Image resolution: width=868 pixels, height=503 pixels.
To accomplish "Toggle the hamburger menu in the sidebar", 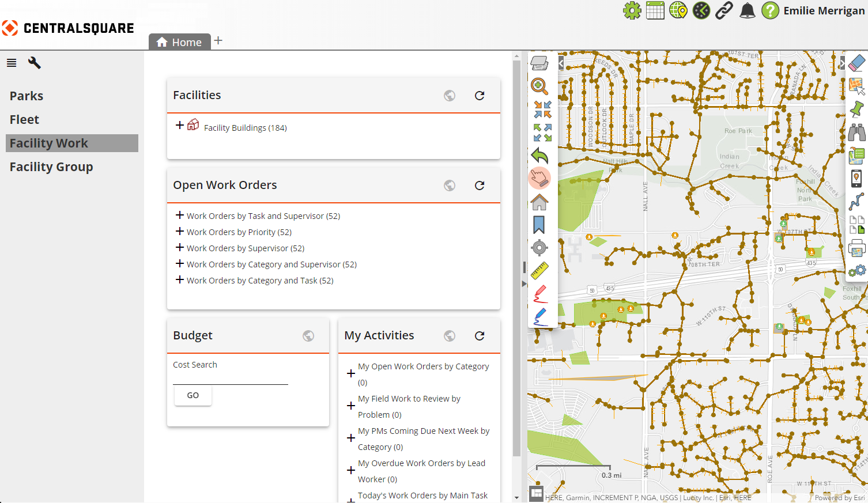I will [12, 63].
